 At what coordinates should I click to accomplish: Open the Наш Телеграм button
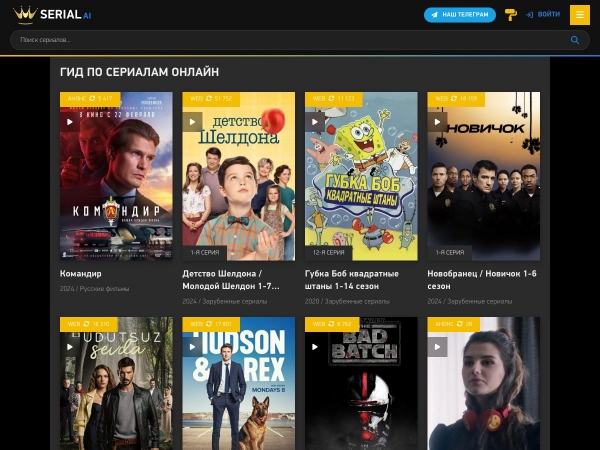(x=460, y=15)
